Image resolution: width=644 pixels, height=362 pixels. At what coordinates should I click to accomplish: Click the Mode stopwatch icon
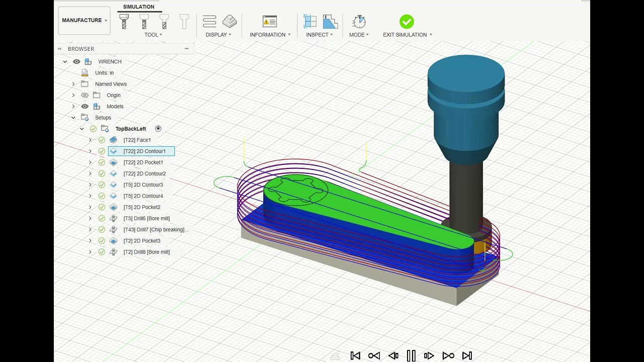click(x=359, y=21)
